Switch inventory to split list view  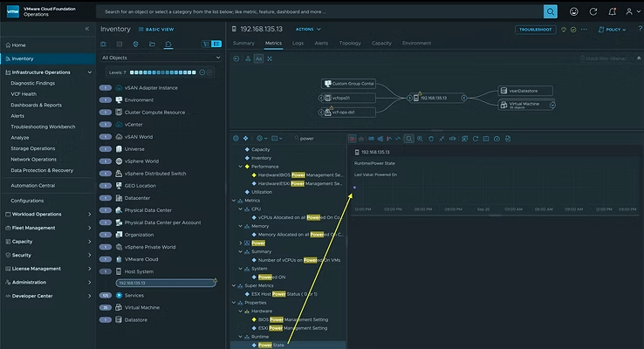coord(217,43)
